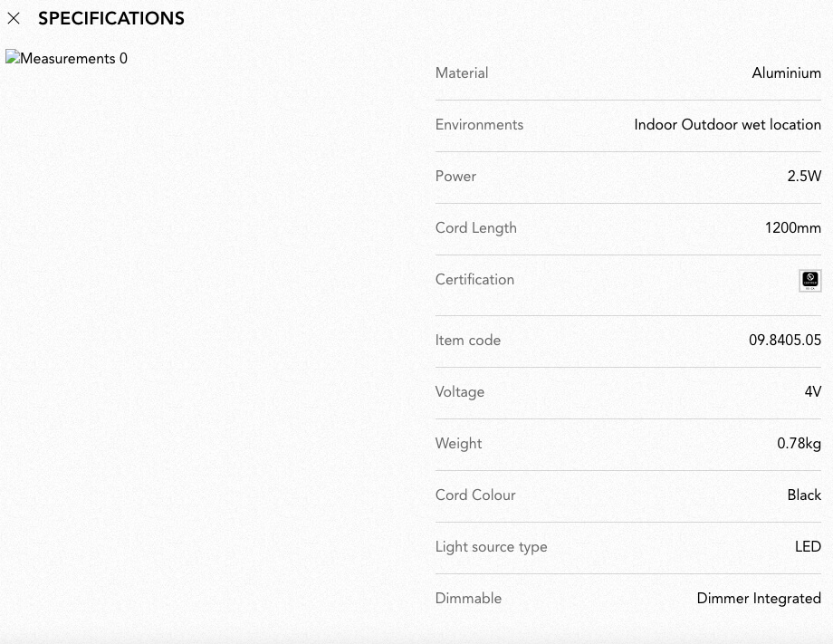Screen dimensions: 833x644
Task: Select the Material label
Action: (x=462, y=72)
